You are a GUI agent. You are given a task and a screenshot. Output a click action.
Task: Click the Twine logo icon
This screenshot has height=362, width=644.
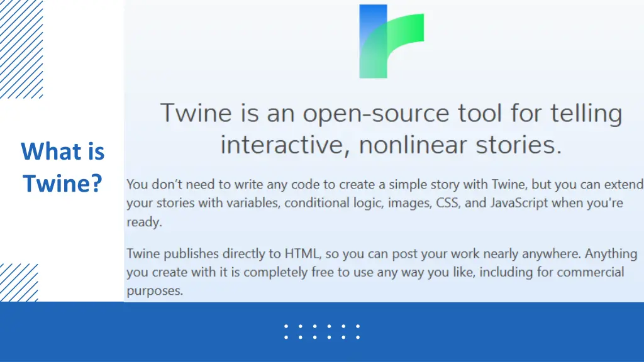[x=391, y=41]
